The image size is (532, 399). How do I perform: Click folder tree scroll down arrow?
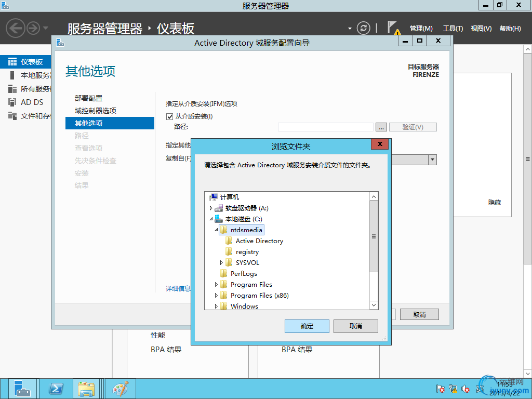(374, 305)
